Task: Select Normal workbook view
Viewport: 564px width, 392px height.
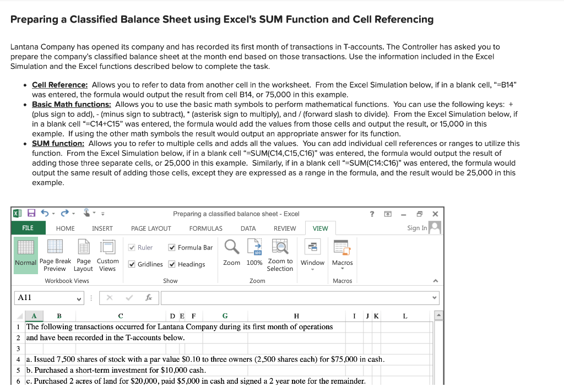Action: [x=25, y=255]
